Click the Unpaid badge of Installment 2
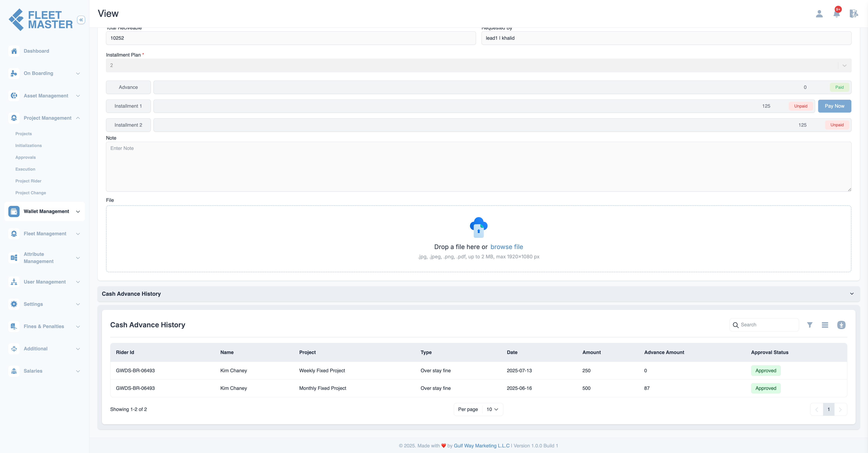Viewport: 868px width, 453px height. [837, 125]
